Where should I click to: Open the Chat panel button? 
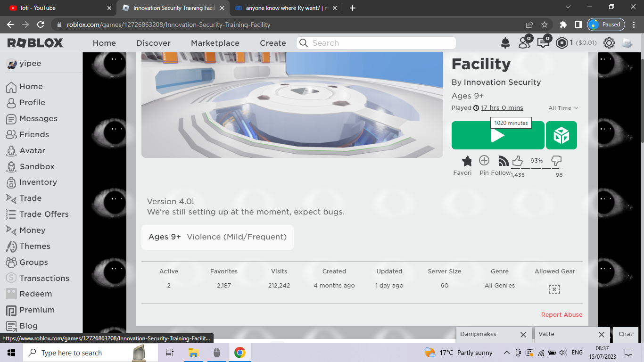pos(625,334)
